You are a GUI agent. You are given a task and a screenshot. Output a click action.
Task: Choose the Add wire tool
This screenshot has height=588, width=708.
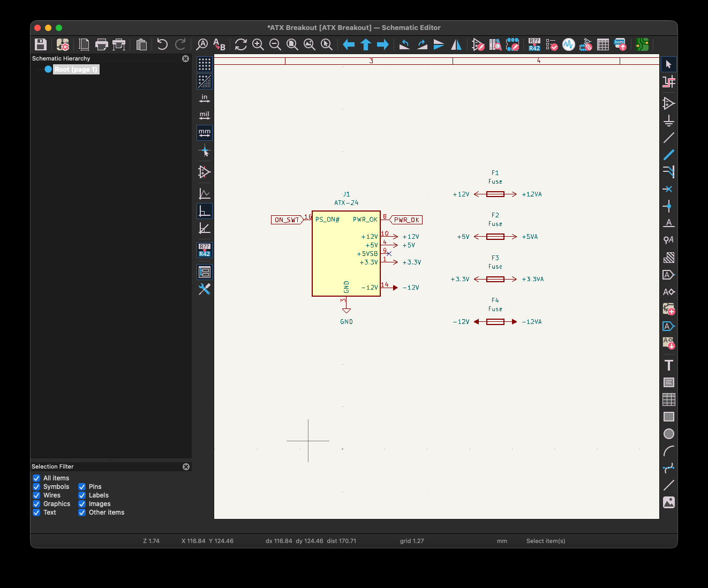pyautogui.click(x=668, y=138)
